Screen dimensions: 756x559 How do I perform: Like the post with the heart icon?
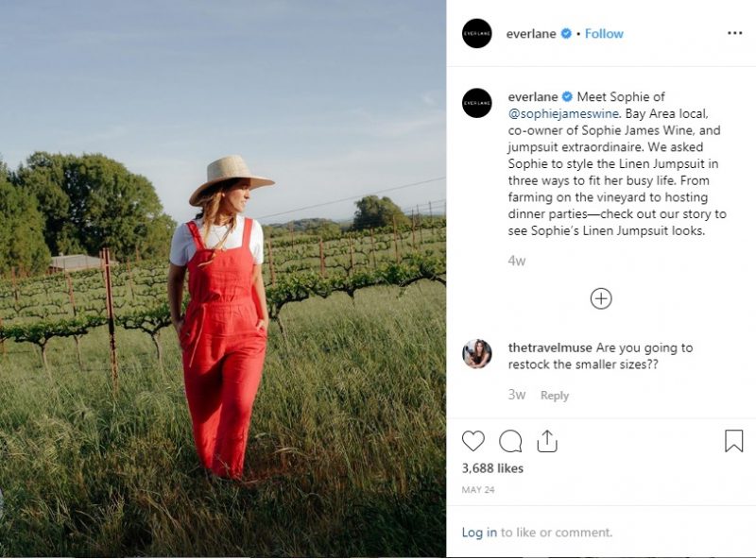pos(473,441)
